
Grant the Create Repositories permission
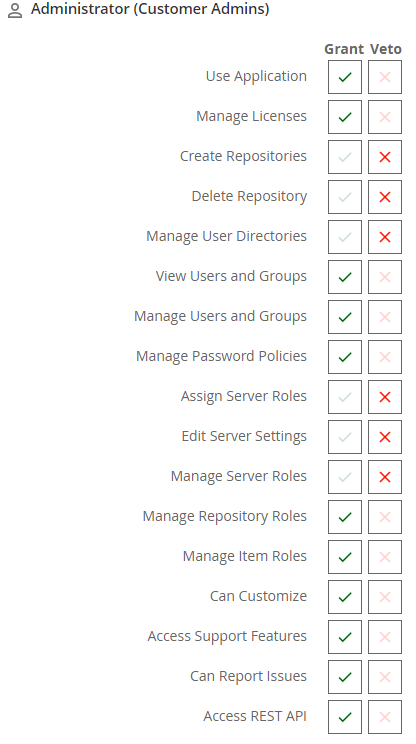click(x=345, y=157)
